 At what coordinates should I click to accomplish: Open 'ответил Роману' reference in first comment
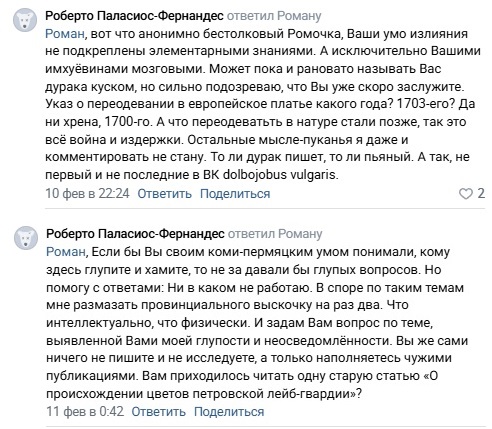pyautogui.click(x=274, y=16)
